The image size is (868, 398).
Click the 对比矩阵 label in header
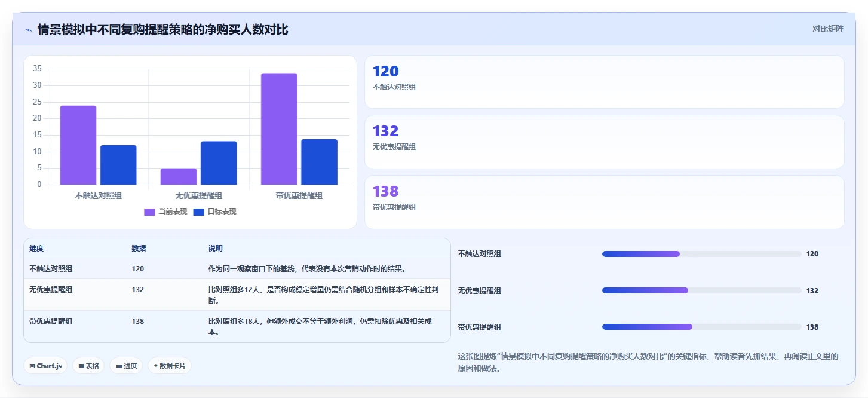(827, 29)
